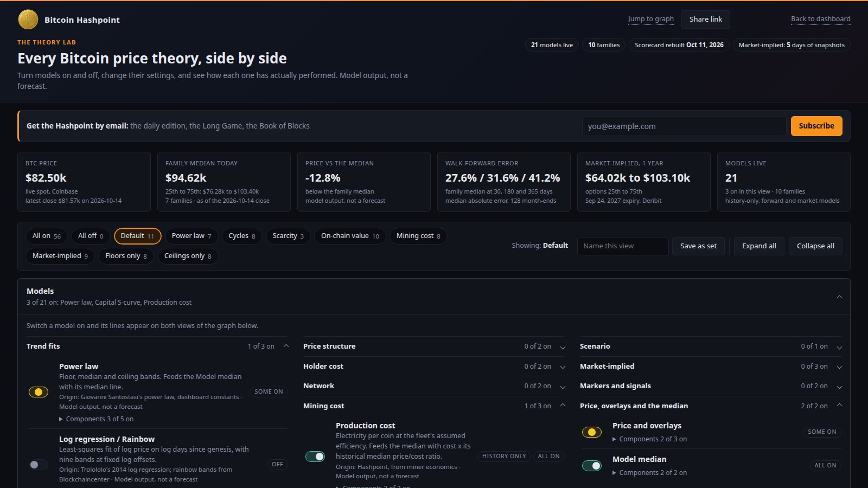Collapse the Mining cost group chevron

[x=563, y=406]
